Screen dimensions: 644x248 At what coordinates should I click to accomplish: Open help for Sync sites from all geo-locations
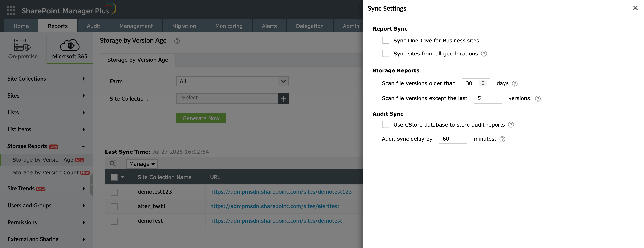[484, 54]
